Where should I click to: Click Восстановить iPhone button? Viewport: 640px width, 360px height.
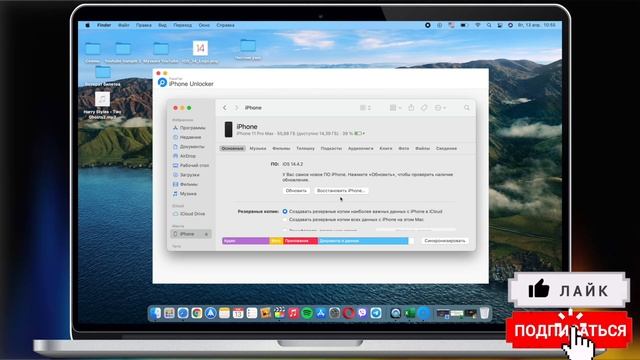pyautogui.click(x=341, y=191)
